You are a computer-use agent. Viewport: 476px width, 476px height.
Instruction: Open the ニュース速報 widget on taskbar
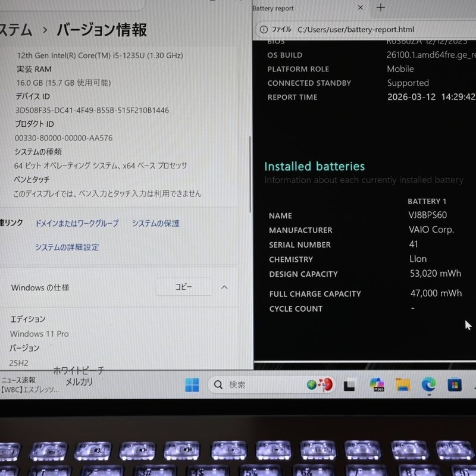tap(30, 384)
